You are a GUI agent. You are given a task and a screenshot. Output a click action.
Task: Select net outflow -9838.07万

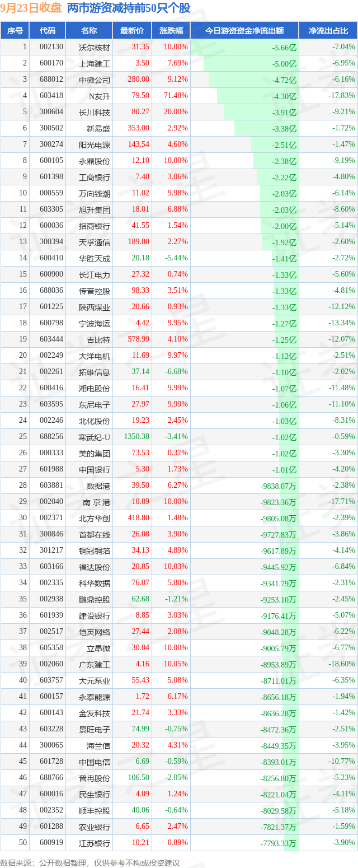[279, 486]
